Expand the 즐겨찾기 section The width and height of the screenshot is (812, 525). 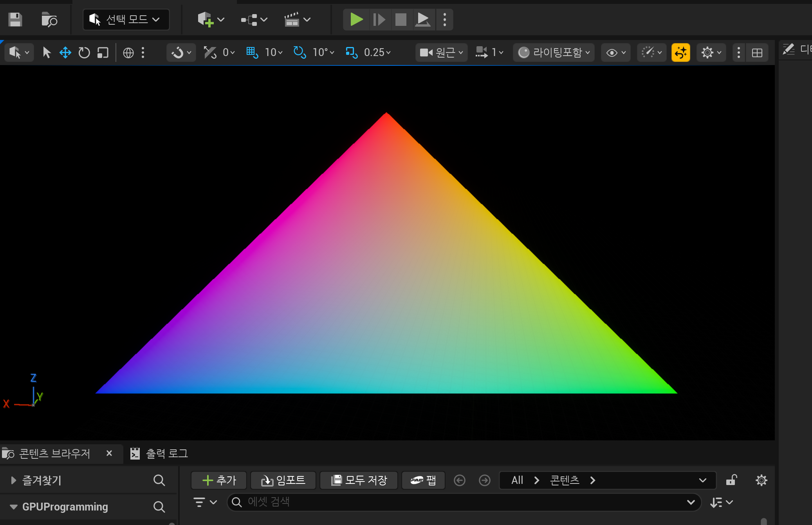13,480
